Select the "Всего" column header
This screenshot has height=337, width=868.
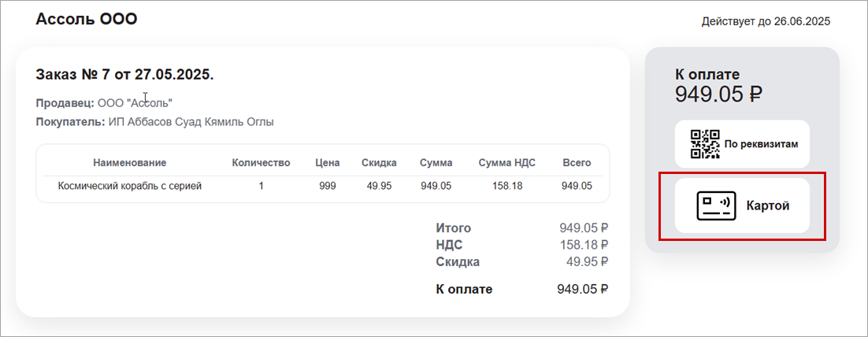[x=577, y=163]
